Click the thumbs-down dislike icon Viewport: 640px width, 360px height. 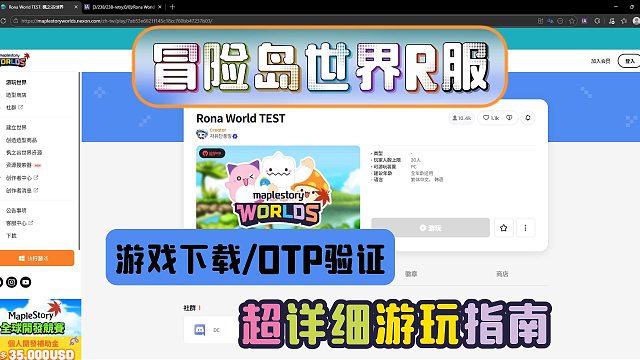(509, 118)
